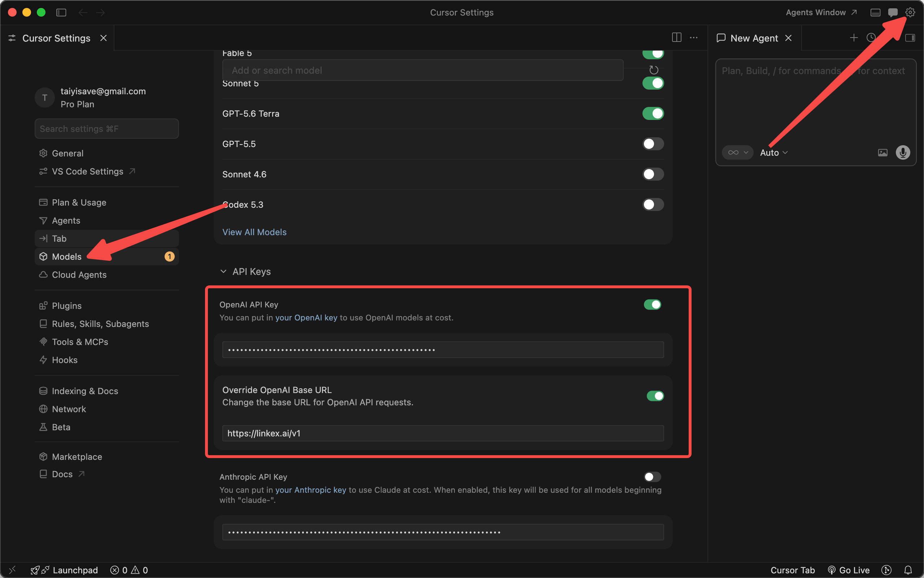This screenshot has width=924, height=578.
Task: Open Tools & MCPs settings
Action: 106,342
